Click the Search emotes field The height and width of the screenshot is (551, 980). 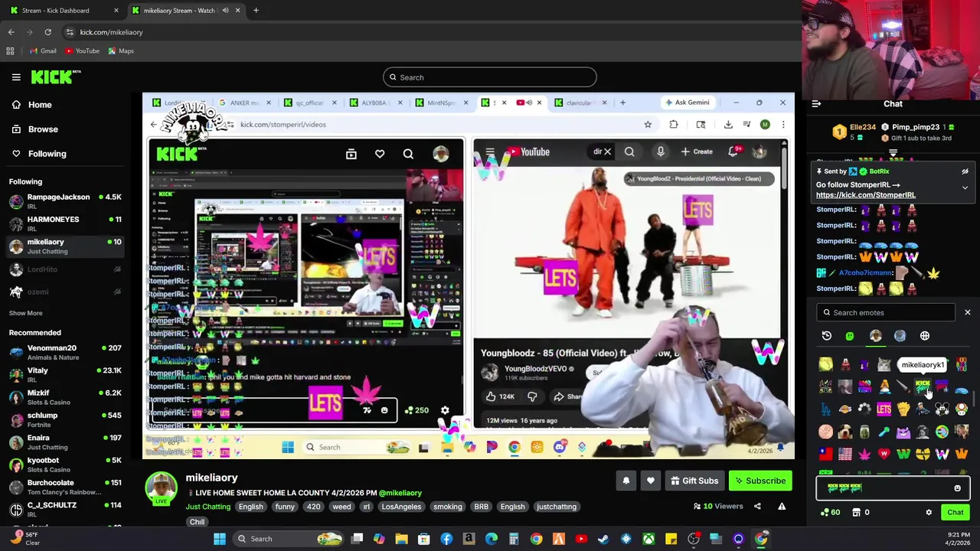tap(887, 312)
